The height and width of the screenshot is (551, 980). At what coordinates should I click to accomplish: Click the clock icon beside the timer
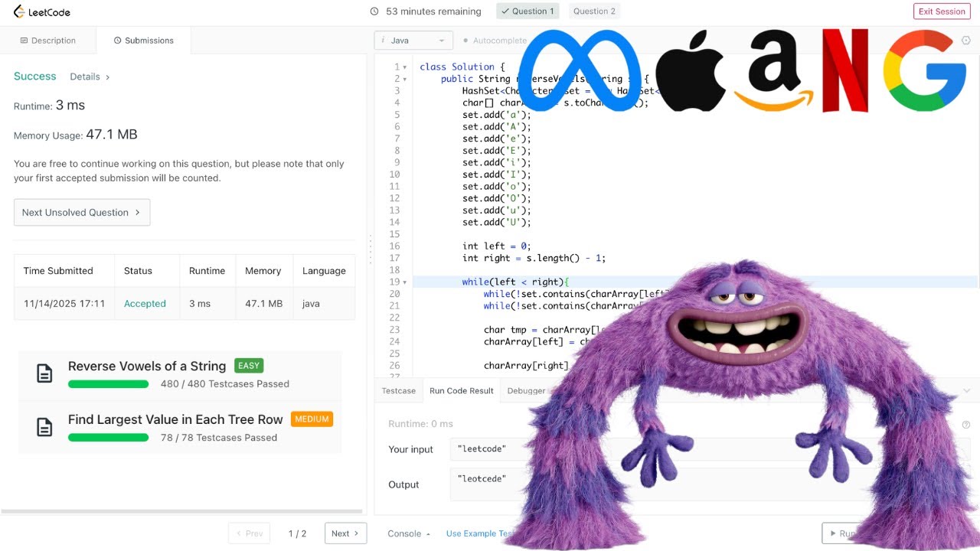pyautogui.click(x=374, y=11)
